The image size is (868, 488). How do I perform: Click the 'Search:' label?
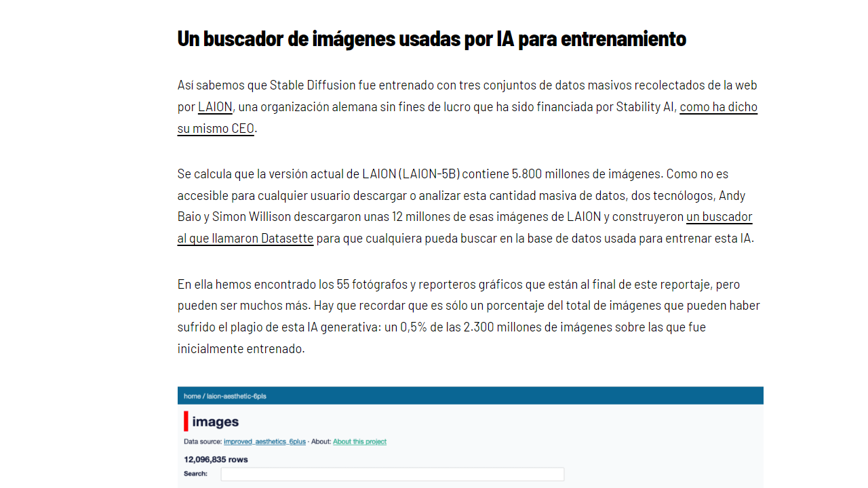coord(195,474)
